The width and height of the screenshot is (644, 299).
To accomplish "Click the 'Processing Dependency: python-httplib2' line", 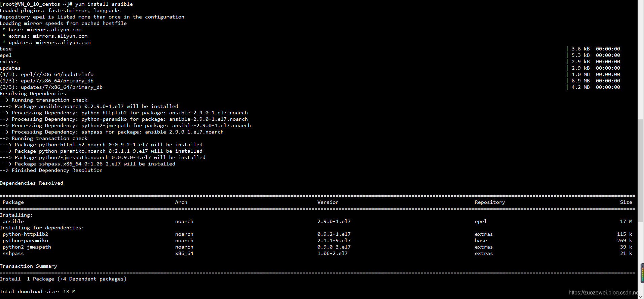I will click(x=124, y=113).
